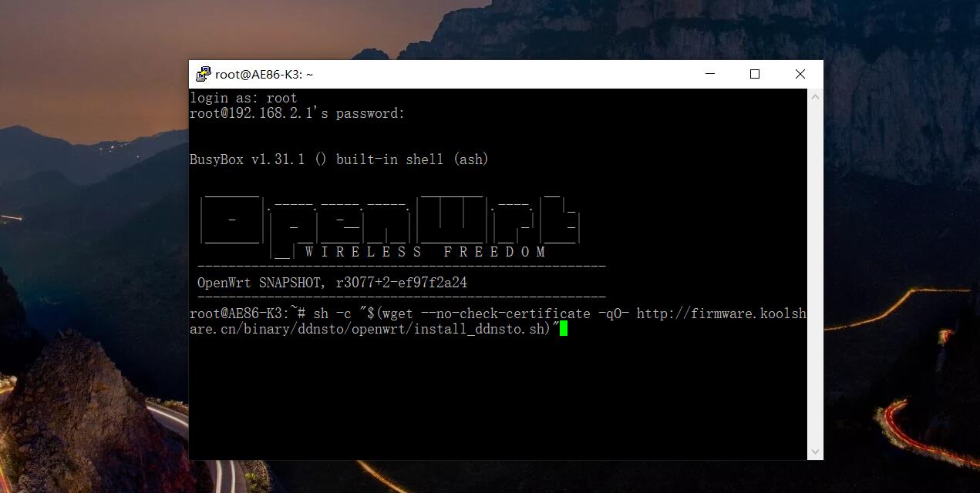
Task: Click the scrollbar up arrow icon
Action: pos(815,96)
